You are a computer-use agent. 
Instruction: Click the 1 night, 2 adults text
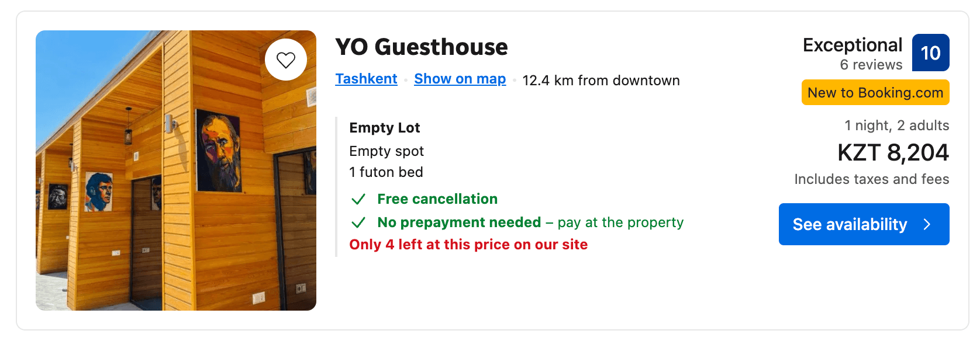pos(896,126)
